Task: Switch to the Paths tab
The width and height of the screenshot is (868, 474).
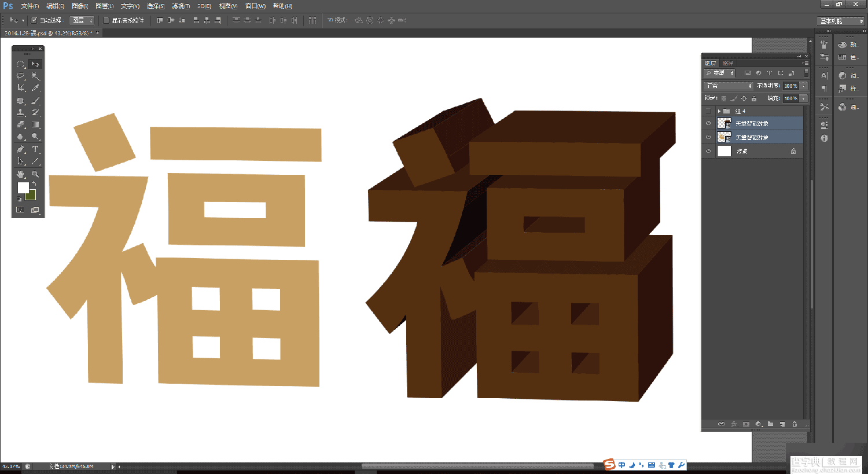Action: [728, 63]
